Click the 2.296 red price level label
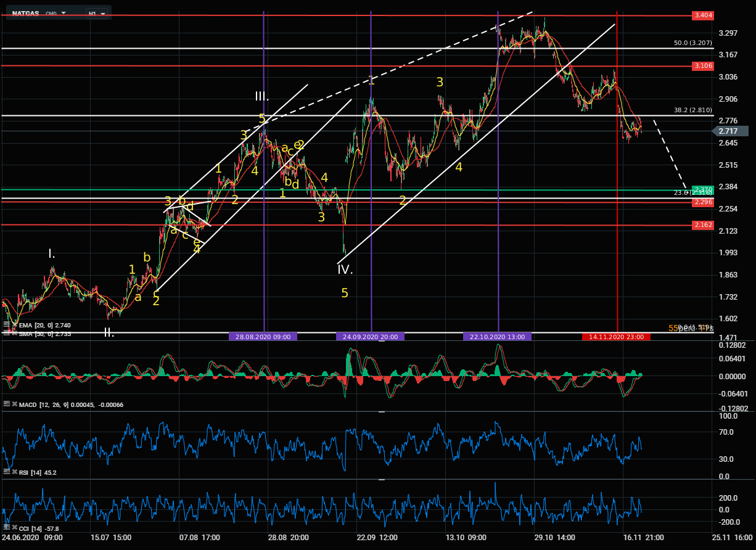 [x=703, y=202]
